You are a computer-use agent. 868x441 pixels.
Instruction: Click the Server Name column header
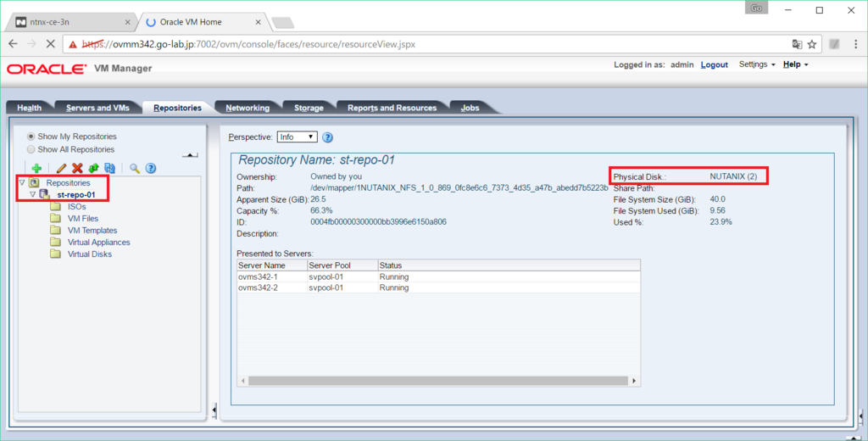(x=272, y=265)
